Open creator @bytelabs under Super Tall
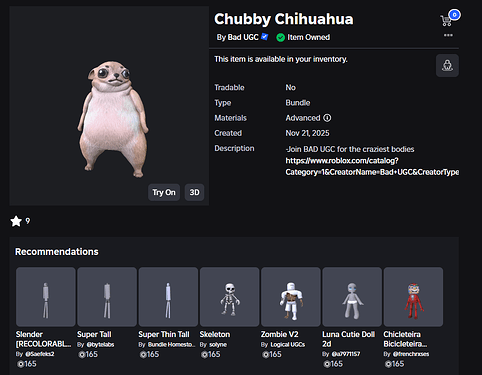482x375 pixels. tap(100, 344)
